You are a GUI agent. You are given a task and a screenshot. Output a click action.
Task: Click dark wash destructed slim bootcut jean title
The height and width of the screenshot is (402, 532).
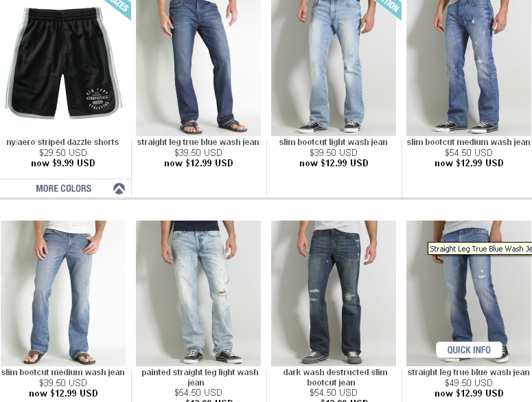tap(335, 377)
